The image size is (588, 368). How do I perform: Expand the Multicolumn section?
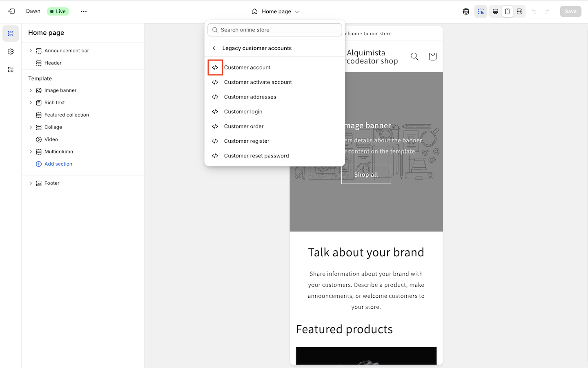point(31,152)
